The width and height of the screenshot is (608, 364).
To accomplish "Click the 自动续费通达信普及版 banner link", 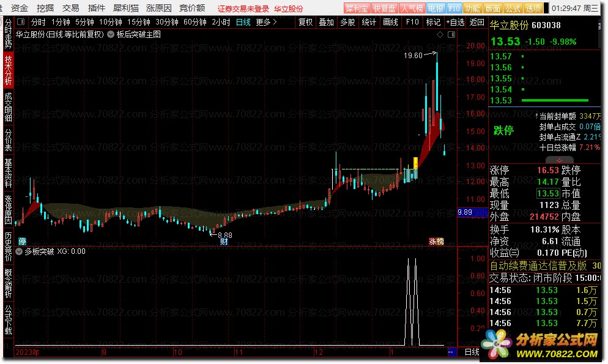I will point(538,266).
